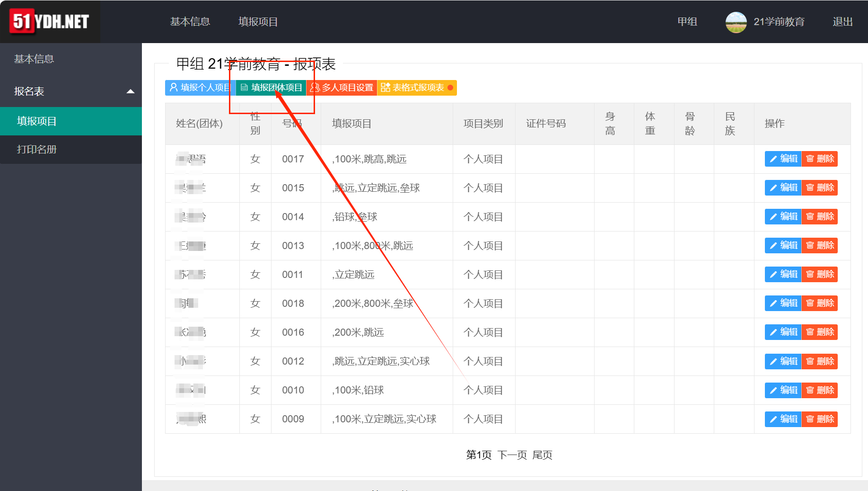Screen dimensions: 868x491
Task: Edit the row numbered 0010
Action: [x=783, y=390]
